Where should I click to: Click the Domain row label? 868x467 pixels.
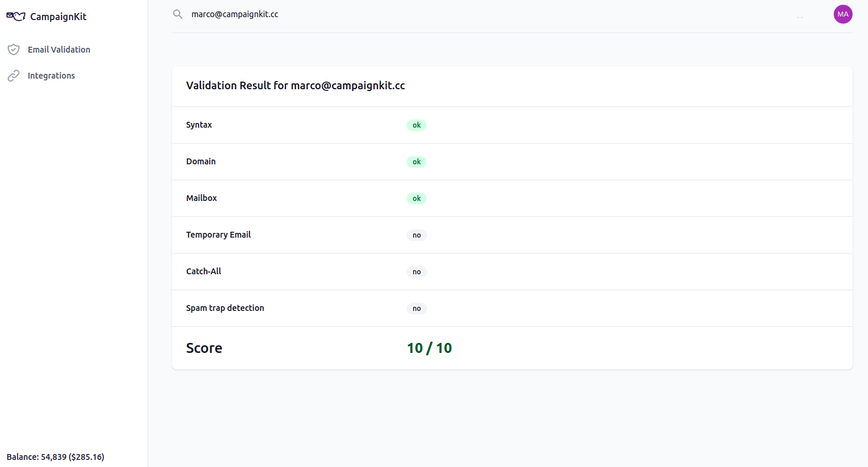click(201, 161)
